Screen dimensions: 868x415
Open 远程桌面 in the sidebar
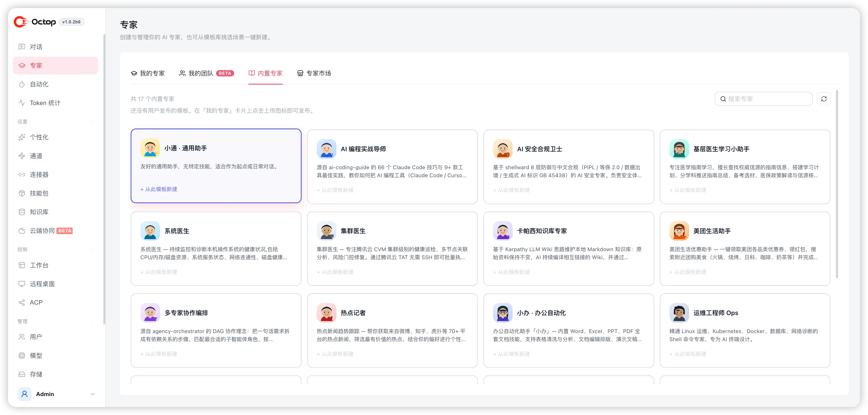(x=55, y=284)
